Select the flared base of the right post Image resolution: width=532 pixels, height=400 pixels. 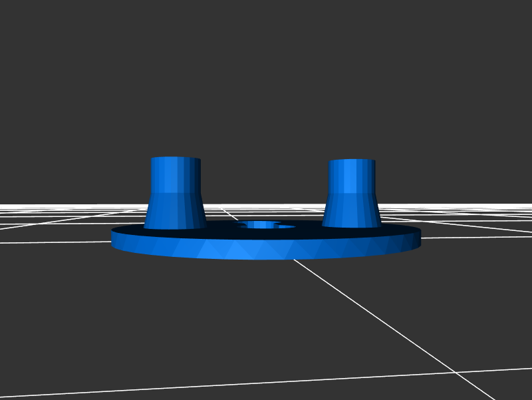point(352,209)
